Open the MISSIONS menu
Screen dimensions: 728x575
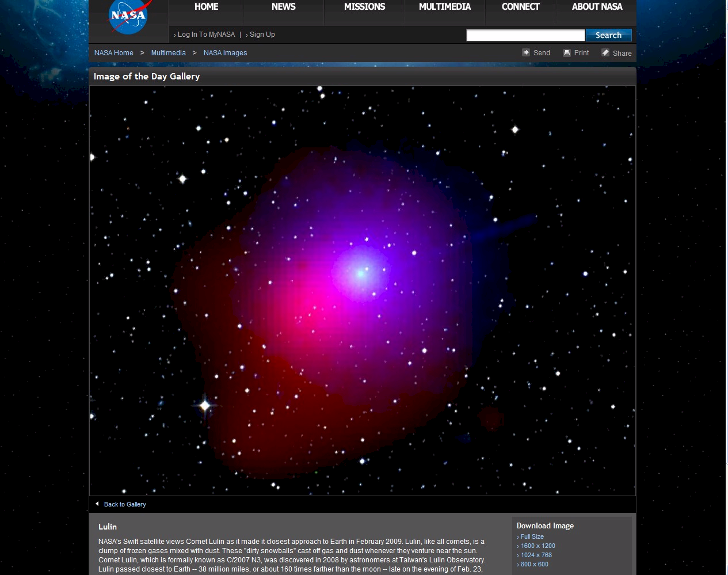pyautogui.click(x=364, y=7)
